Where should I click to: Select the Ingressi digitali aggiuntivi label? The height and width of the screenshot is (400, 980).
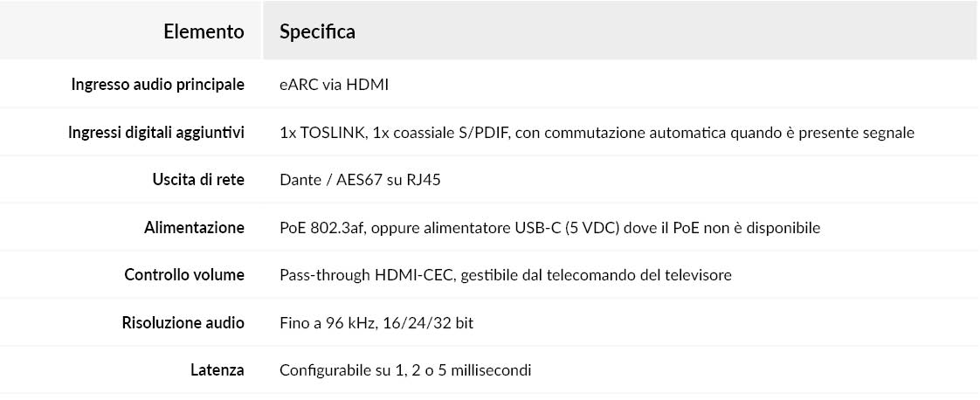point(156,133)
